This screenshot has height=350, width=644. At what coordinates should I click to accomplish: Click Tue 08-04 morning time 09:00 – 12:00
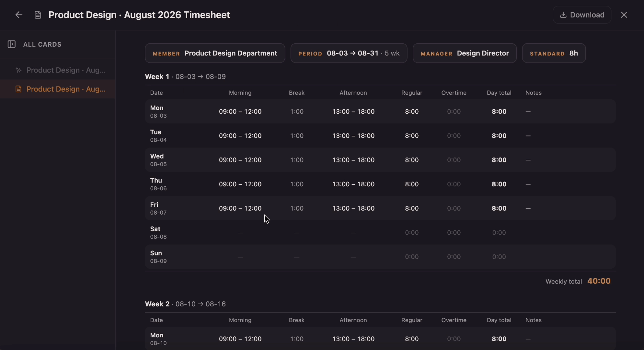240,136
